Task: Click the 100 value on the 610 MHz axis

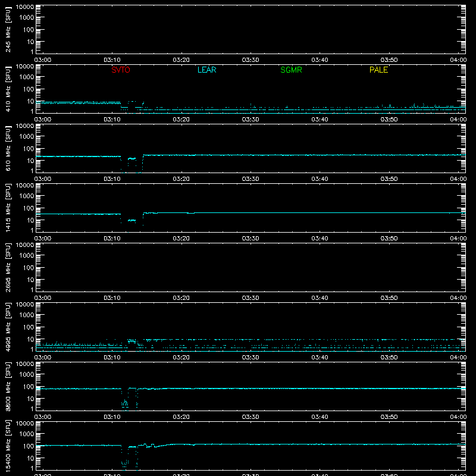Action: [x=29, y=149]
